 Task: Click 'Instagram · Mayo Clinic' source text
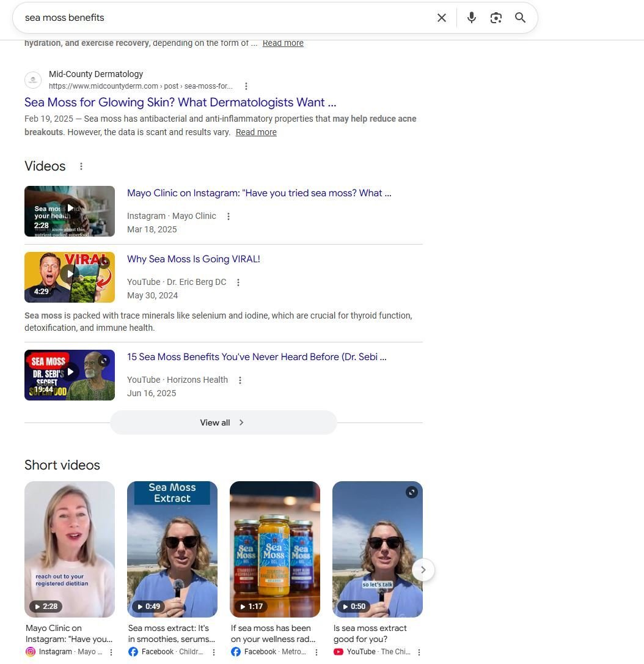171,216
